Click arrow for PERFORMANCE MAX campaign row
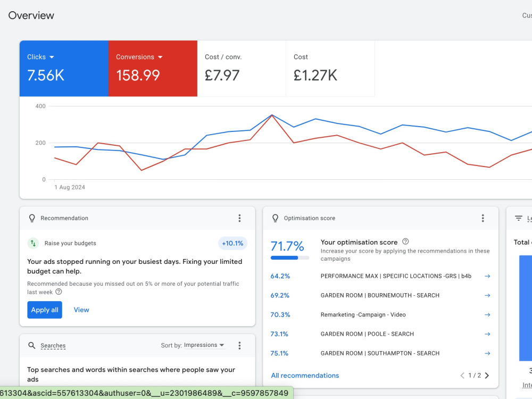The width and height of the screenshot is (532, 399). (x=487, y=276)
